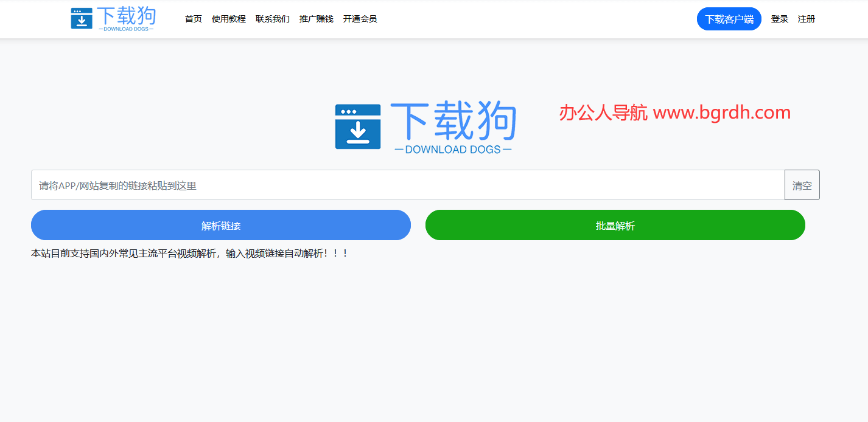Click the large center 下载狗 download icon
The width and height of the screenshot is (868, 422).
(x=358, y=126)
